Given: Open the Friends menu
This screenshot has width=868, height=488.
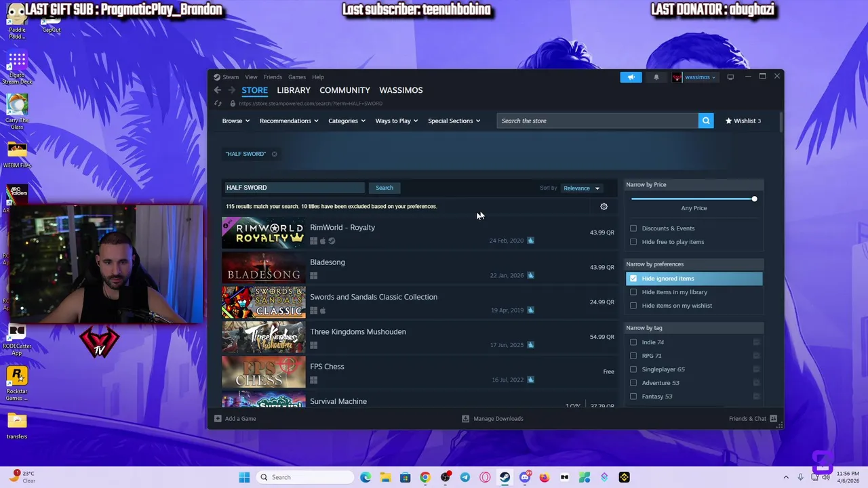Looking at the screenshot, I should pos(273,77).
